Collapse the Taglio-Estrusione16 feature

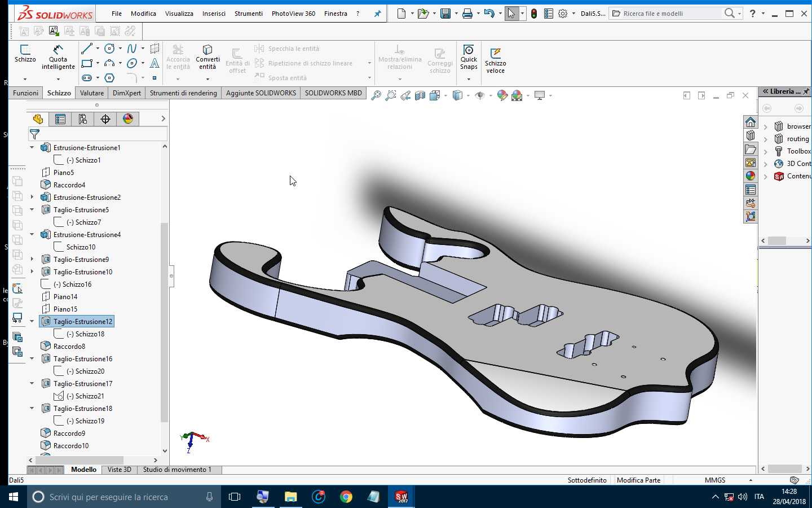click(x=32, y=358)
